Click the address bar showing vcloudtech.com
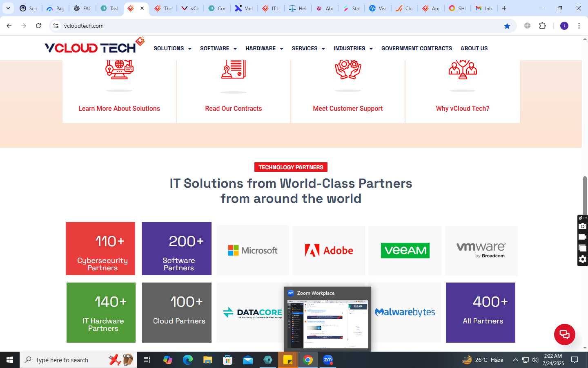588x368 pixels. point(282,26)
